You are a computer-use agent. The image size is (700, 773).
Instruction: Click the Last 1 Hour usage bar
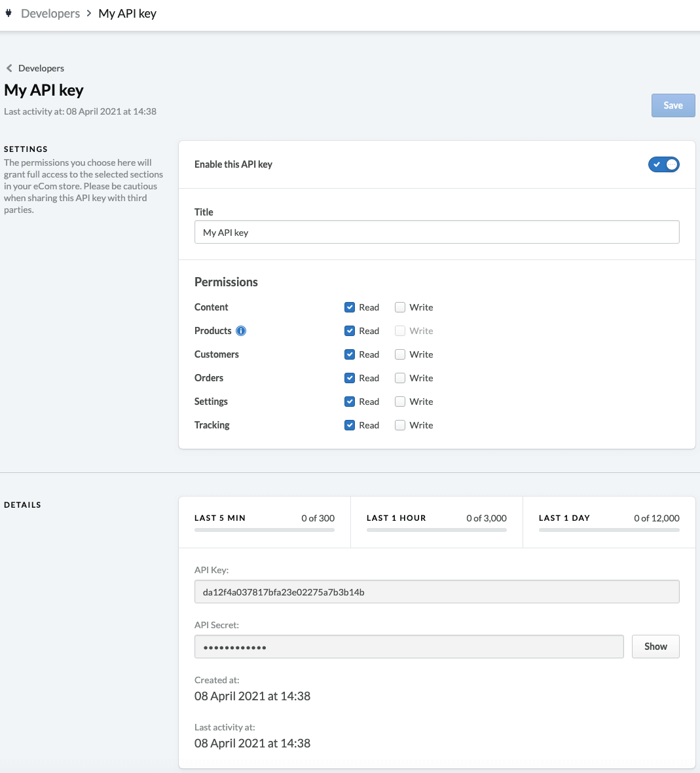point(437,530)
